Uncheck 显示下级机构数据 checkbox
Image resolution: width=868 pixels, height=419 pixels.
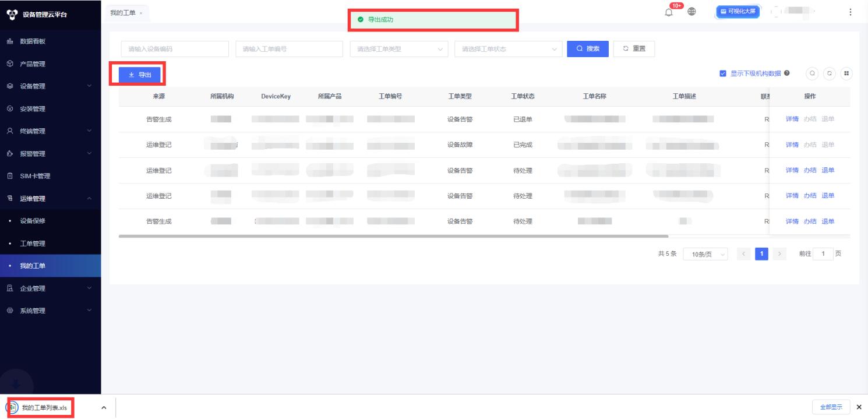coord(723,73)
